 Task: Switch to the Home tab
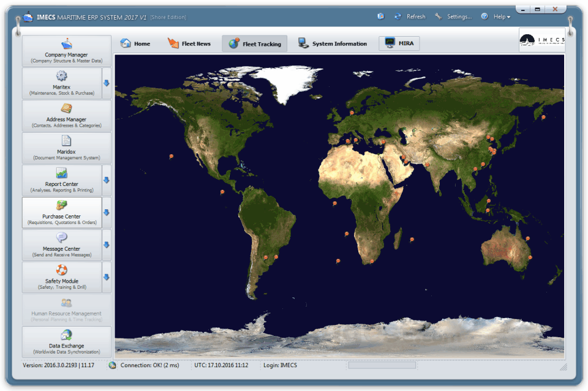(x=135, y=43)
